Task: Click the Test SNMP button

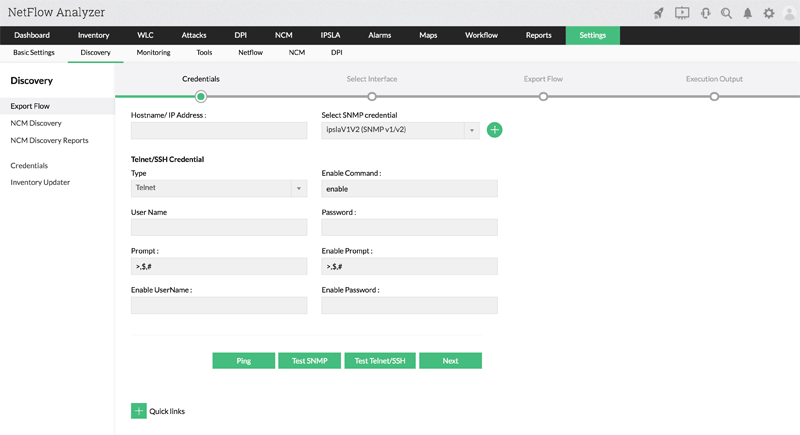Action: tap(310, 361)
